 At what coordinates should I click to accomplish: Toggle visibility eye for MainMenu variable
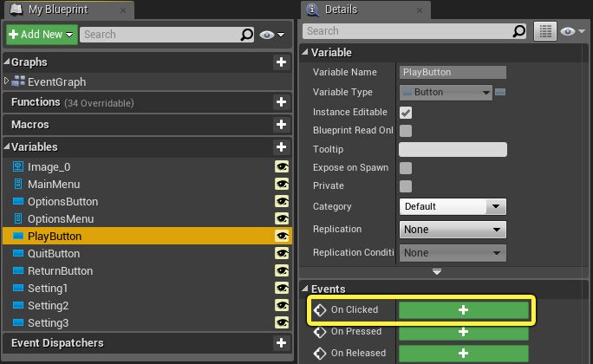pyautogui.click(x=282, y=184)
